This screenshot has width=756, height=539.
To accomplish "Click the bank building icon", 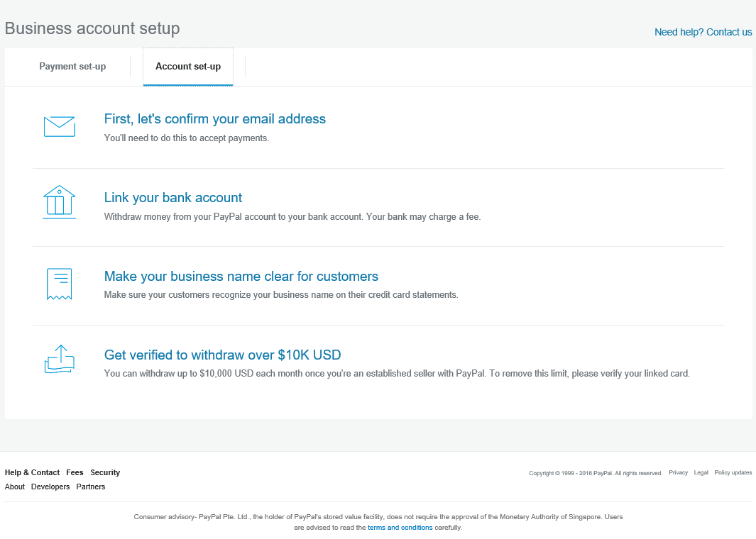I will (59, 202).
